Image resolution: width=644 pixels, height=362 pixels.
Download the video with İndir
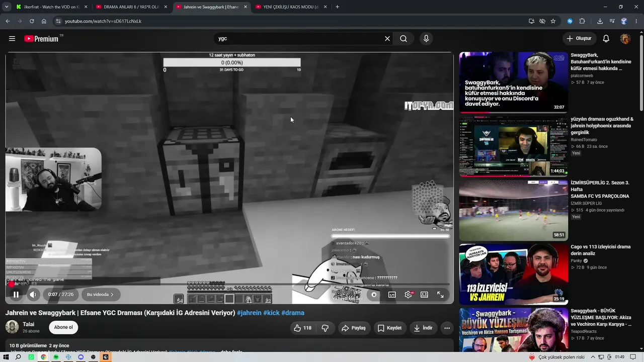click(x=423, y=328)
